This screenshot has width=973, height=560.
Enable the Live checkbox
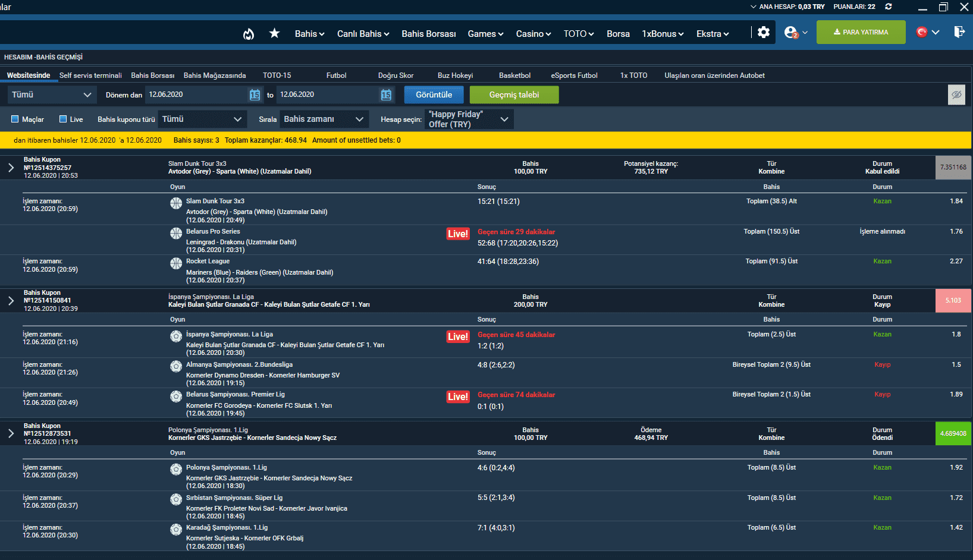[63, 119]
